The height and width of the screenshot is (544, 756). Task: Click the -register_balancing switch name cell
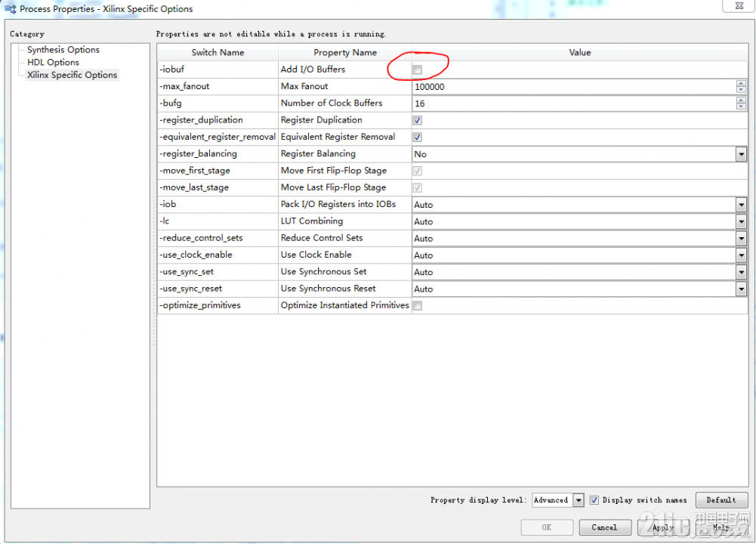click(218, 154)
